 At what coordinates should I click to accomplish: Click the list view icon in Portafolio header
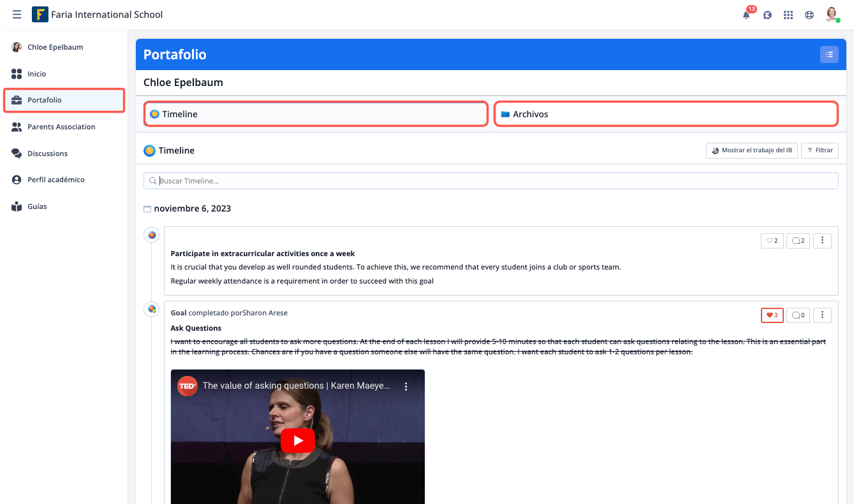click(x=829, y=55)
